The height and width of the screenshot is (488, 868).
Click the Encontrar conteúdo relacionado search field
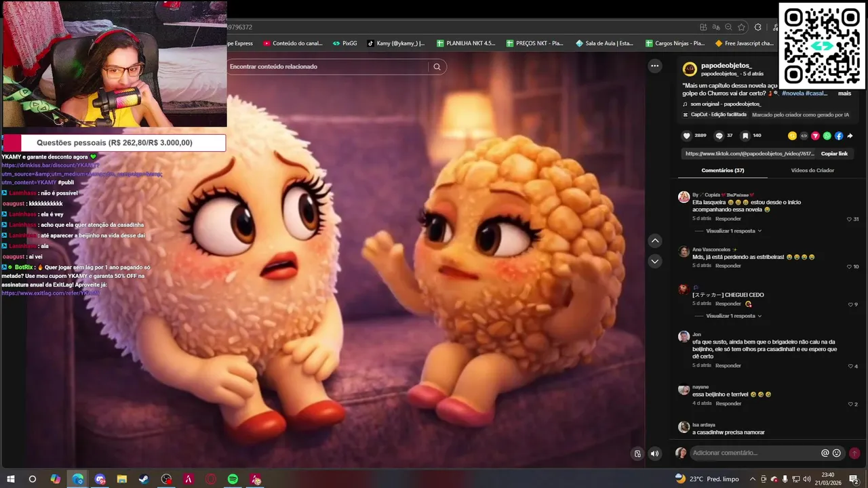point(328,66)
